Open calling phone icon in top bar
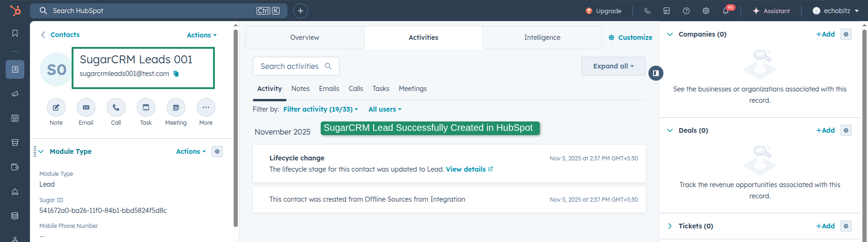868x242 pixels. [x=647, y=11]
